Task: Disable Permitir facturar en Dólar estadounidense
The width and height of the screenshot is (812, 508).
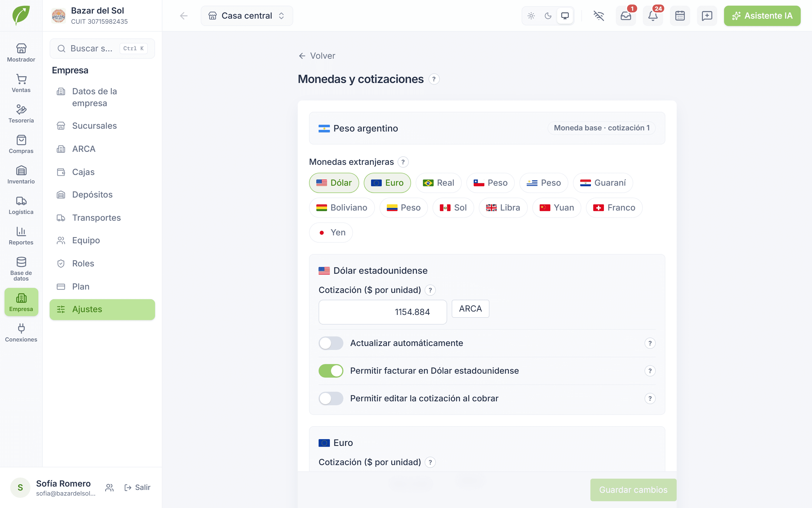Action: click(331, 371)
